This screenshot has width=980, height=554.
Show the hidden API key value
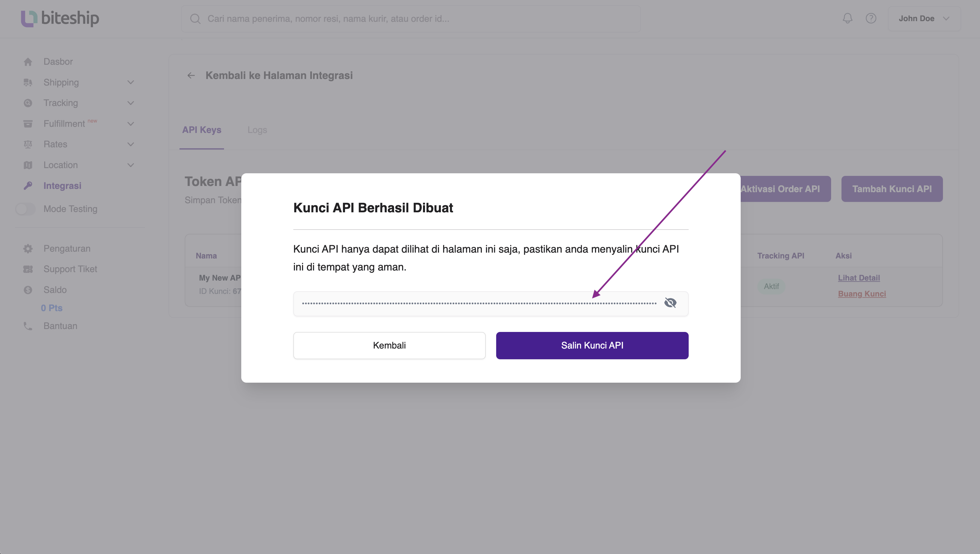pos(670,303)
